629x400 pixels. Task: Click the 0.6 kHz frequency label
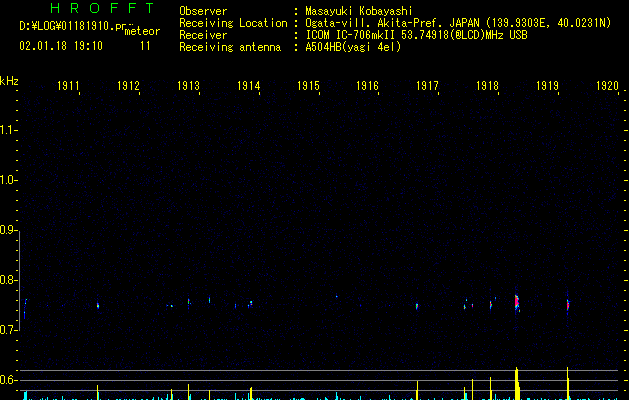pyautogui.click(x=8, y=380)
